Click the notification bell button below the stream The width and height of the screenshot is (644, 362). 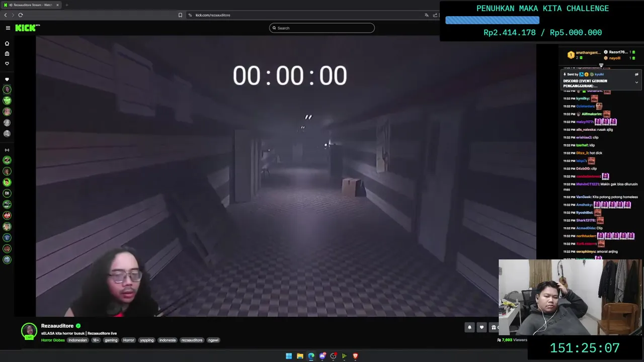click(x=469, y=327)
